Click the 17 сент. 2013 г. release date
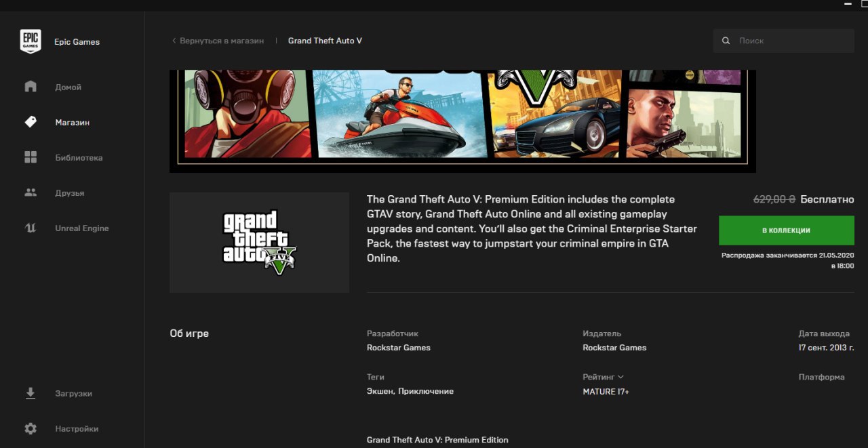This screenshot has height=448, width=868. [827, 348]
